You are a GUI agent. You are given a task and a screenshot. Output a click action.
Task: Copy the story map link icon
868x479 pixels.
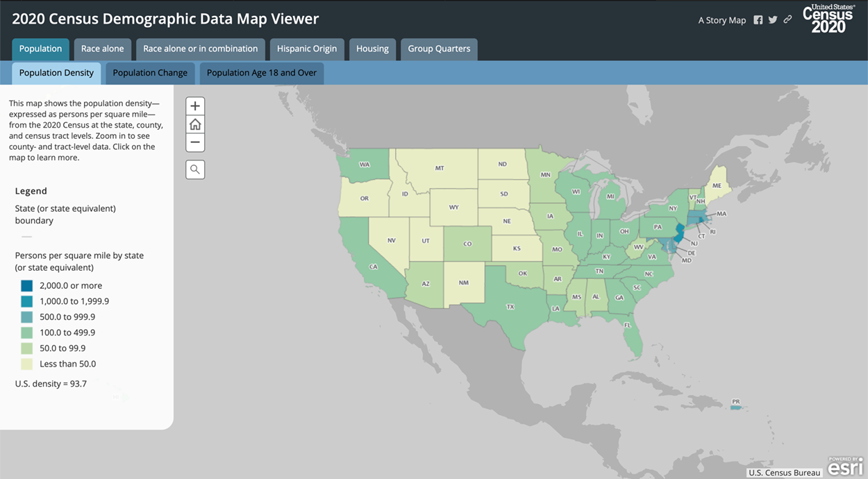pyautogui.click(x=787, y=20)
